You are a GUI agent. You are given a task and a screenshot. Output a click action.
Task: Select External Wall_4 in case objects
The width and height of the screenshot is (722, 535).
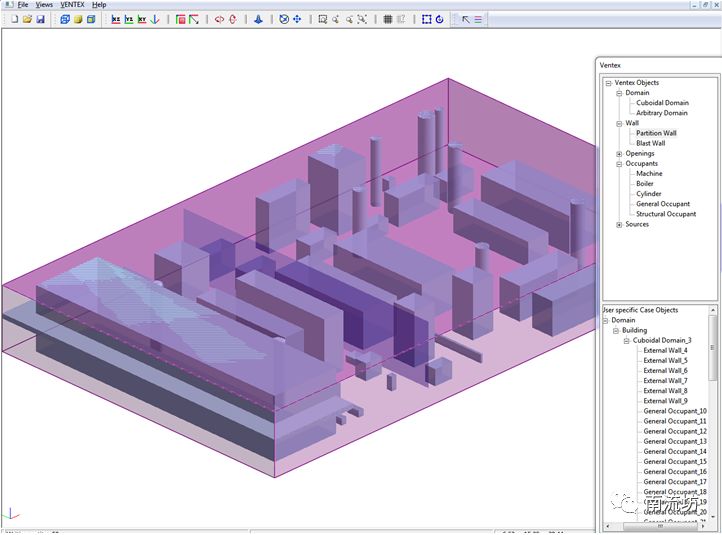click(665, 351)
